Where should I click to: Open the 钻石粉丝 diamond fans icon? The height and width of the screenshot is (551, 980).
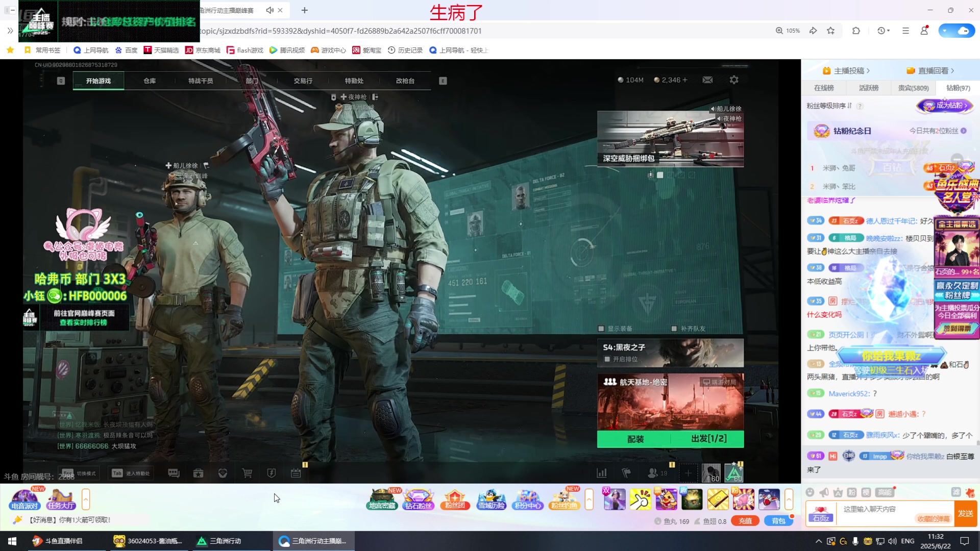pyautogui.click(x=418, y=499)
